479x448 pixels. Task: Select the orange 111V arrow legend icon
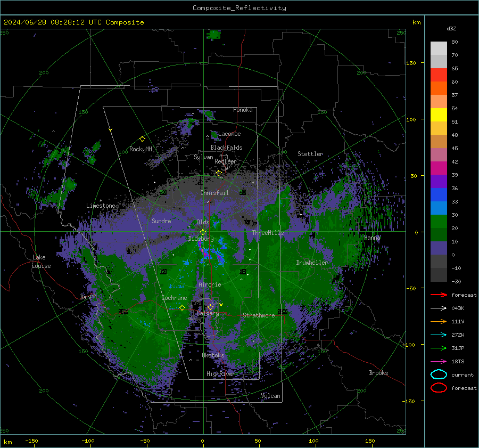[439, 321]
